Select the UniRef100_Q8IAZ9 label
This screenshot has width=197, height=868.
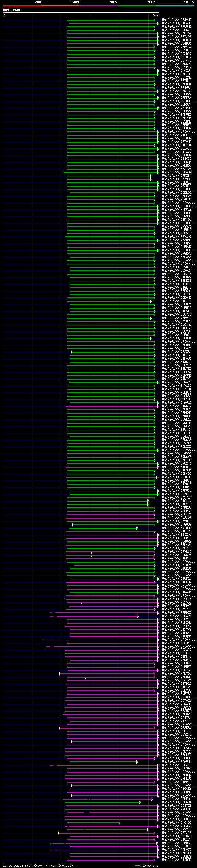point(177,836)
